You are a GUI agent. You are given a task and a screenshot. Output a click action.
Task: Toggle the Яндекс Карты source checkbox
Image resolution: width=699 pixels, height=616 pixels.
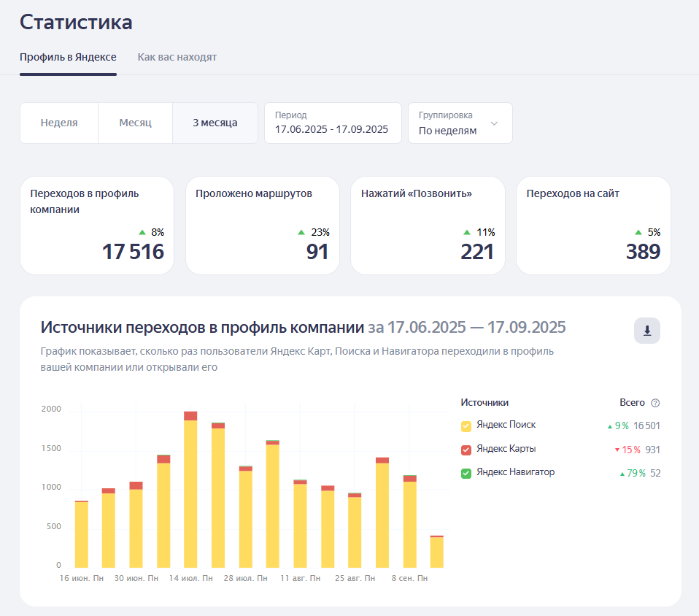[x=466, y=450]
